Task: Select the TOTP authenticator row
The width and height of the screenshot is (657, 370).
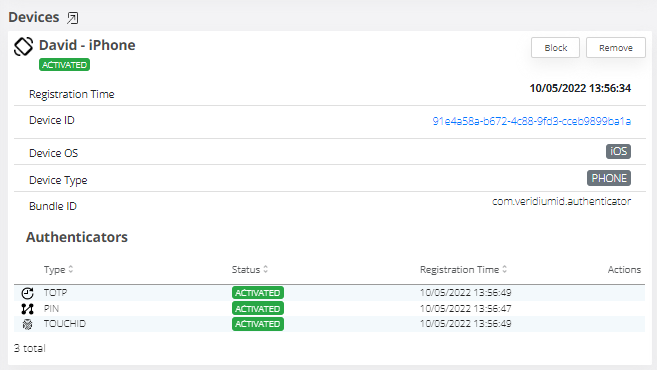Action: tap(329, 293)
